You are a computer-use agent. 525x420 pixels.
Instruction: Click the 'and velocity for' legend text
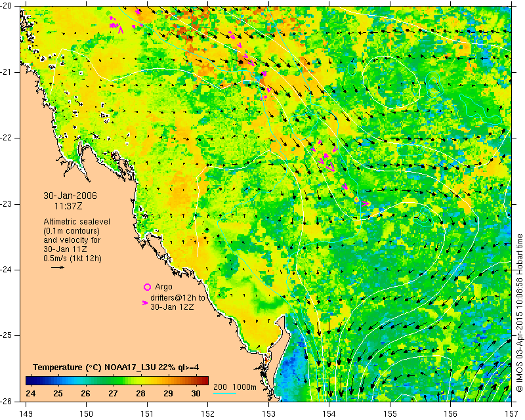click(x=72, y=240)
